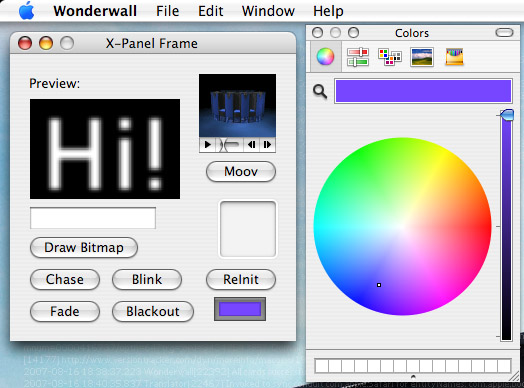Viewport: 524px width, 388px height.
Task: Select the crayons picker mode
Action: tap(454, 56)
